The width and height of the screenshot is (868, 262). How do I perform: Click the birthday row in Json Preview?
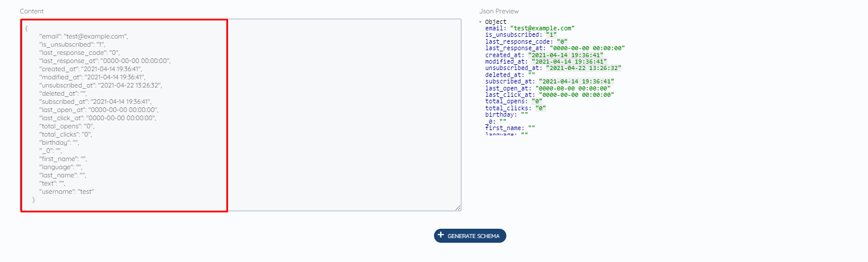coord(506,114)
